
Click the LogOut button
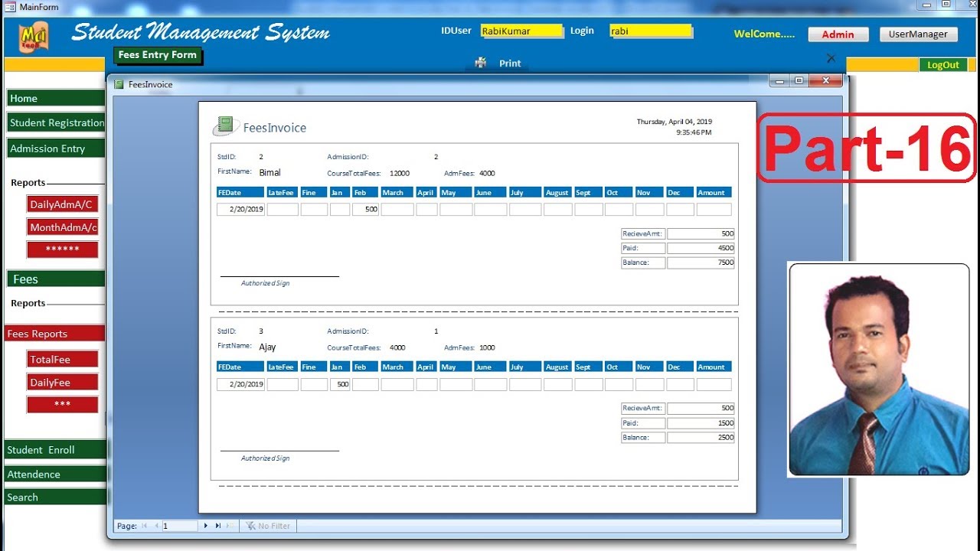[943, 65]
